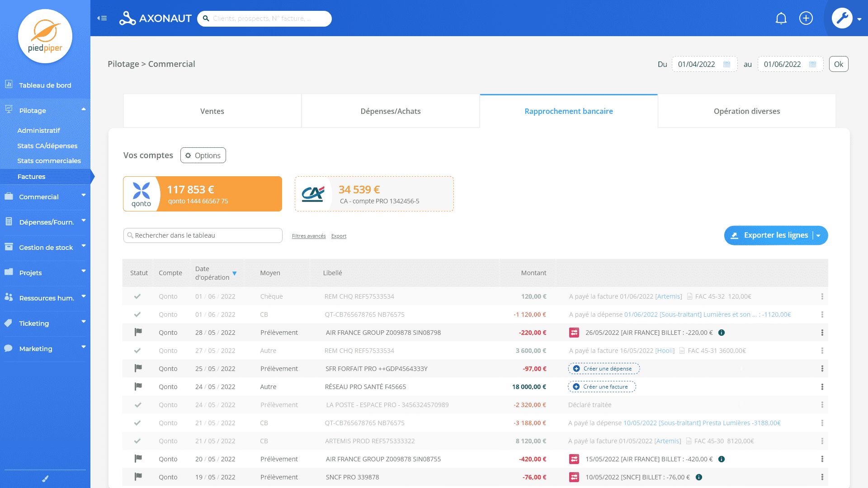Select the CA compte PRO account card
The image size is (868, 488).
374,194
